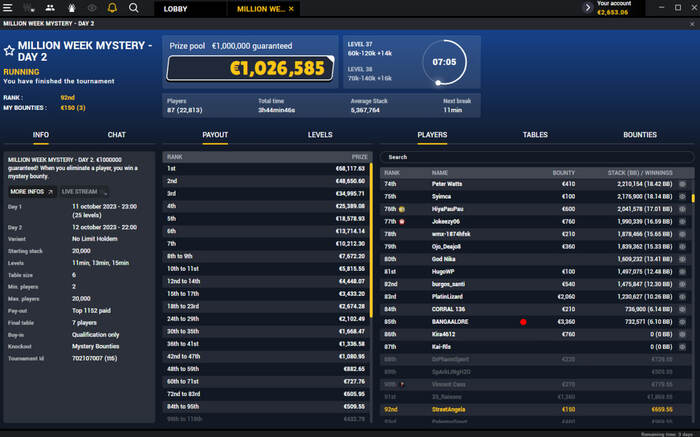Click the red badge beside 77th rank
Image resolution: width=700 pixels, height=437 pixels.
click(x=402, y=221)
